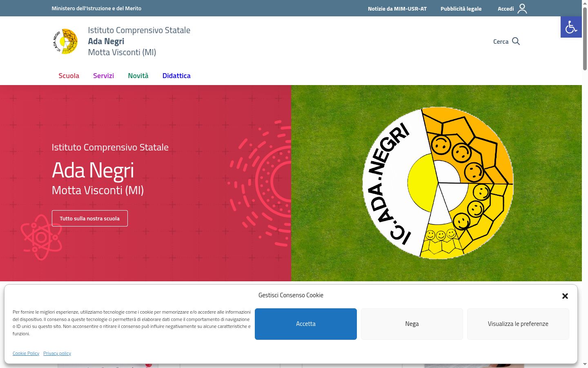Click Visualizza le preferenze button

pyautogui.click(x=518, y=324)
